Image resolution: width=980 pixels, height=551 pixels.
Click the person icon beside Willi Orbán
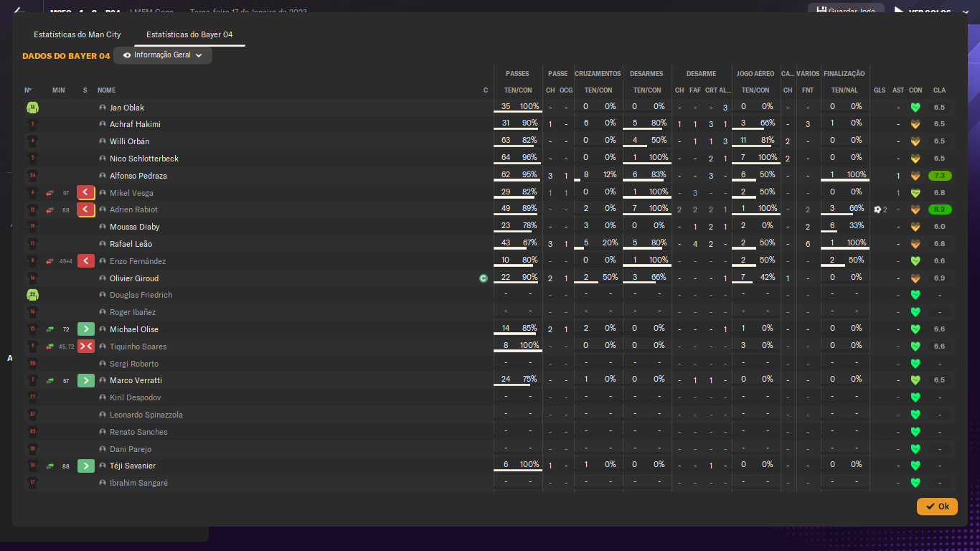(103, 141)
